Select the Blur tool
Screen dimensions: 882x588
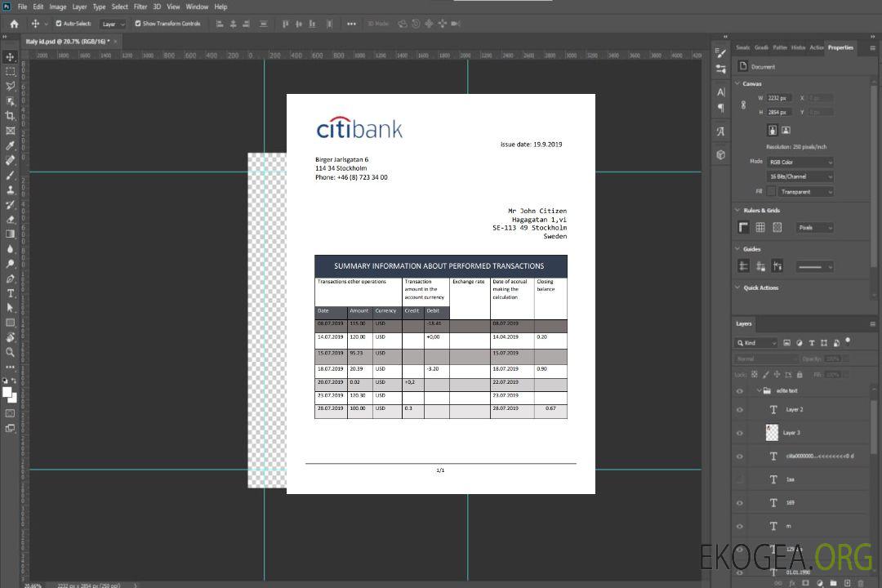point(10,249)
